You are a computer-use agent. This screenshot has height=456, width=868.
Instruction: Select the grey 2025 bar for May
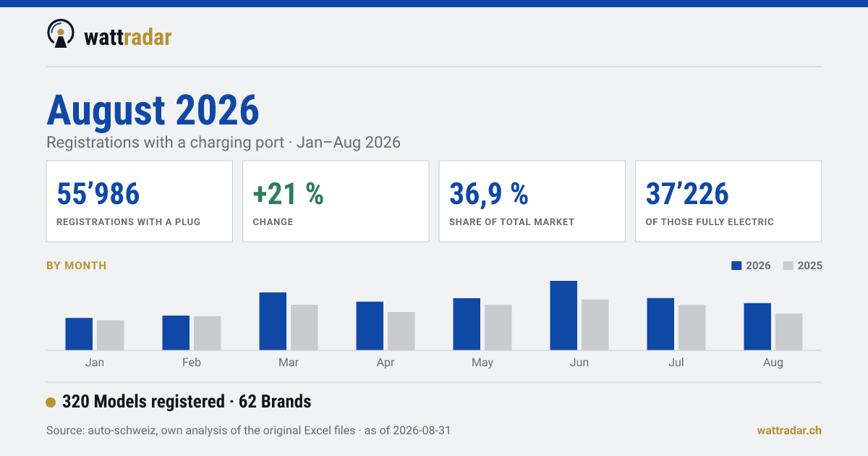[498, 327]
